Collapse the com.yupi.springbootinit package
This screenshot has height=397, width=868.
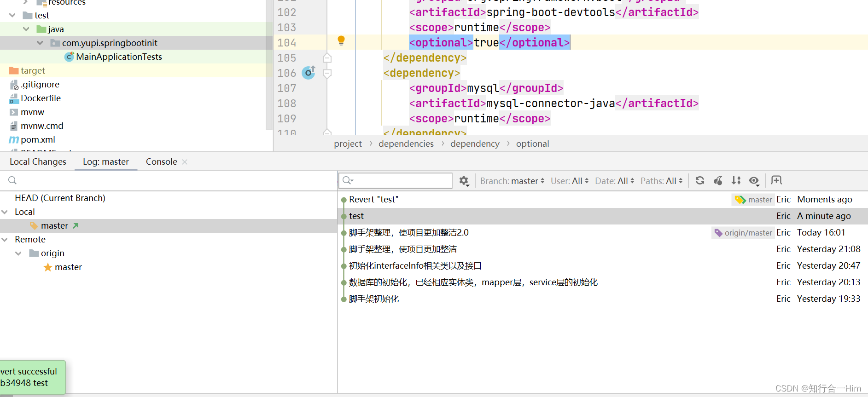pyautogui.click(x=40, y=43)
